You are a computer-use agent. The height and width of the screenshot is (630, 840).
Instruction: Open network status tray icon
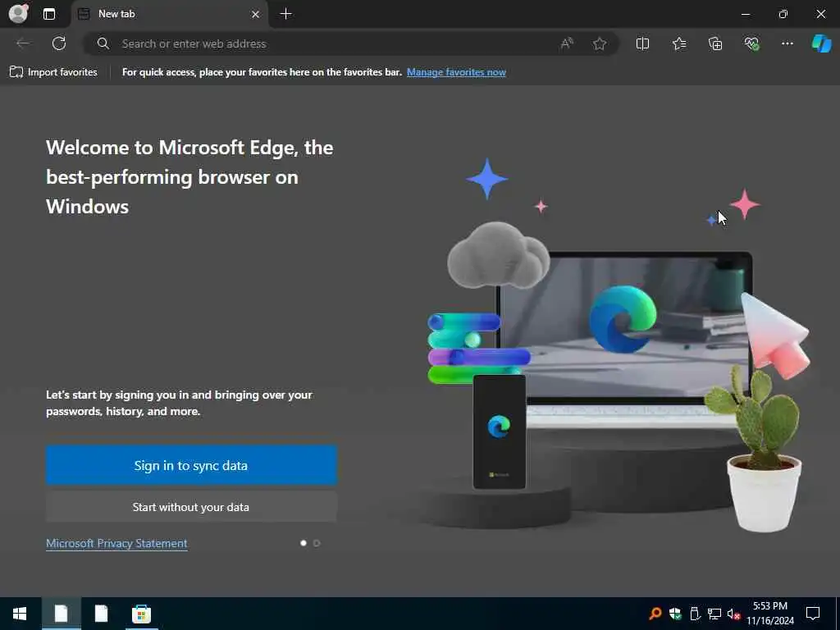[714, 614]
